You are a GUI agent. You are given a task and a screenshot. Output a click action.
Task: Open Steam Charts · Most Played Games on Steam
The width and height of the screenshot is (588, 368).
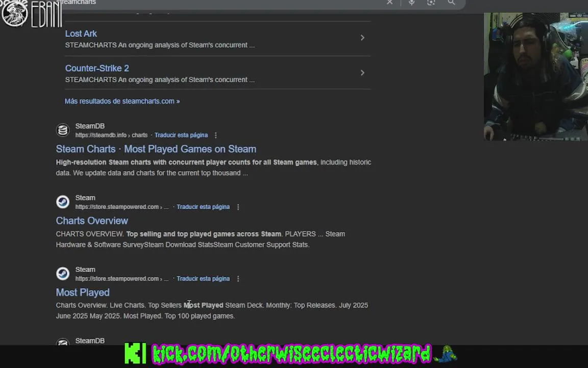(x=156, y=149)
